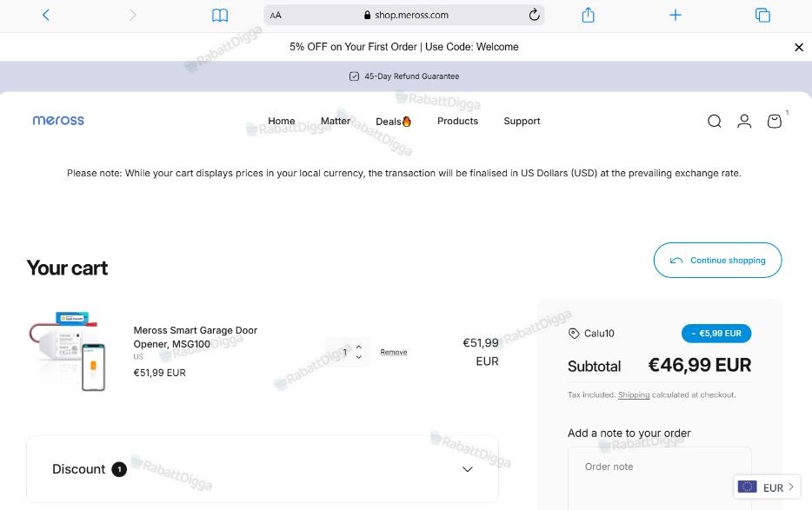Viewport: 812px width, 510px height.
Task: Open the Safari share sheet icon
Action: (x=588, y=15)
